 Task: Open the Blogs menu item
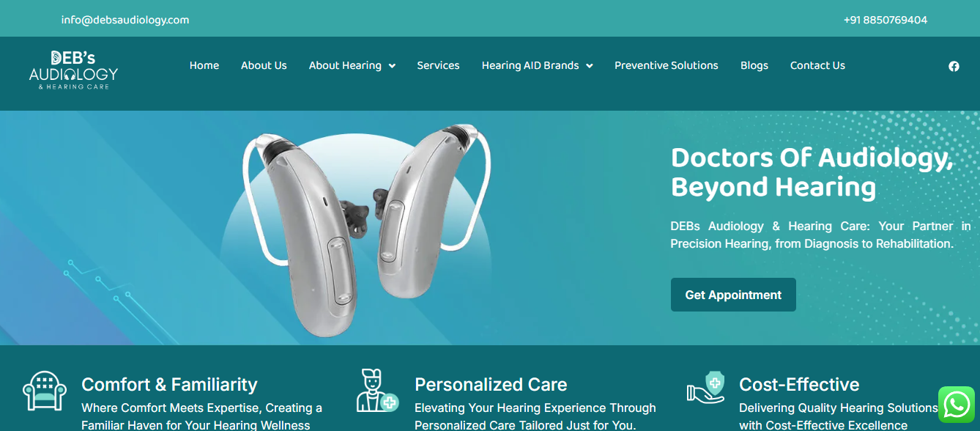pos(754,65)
